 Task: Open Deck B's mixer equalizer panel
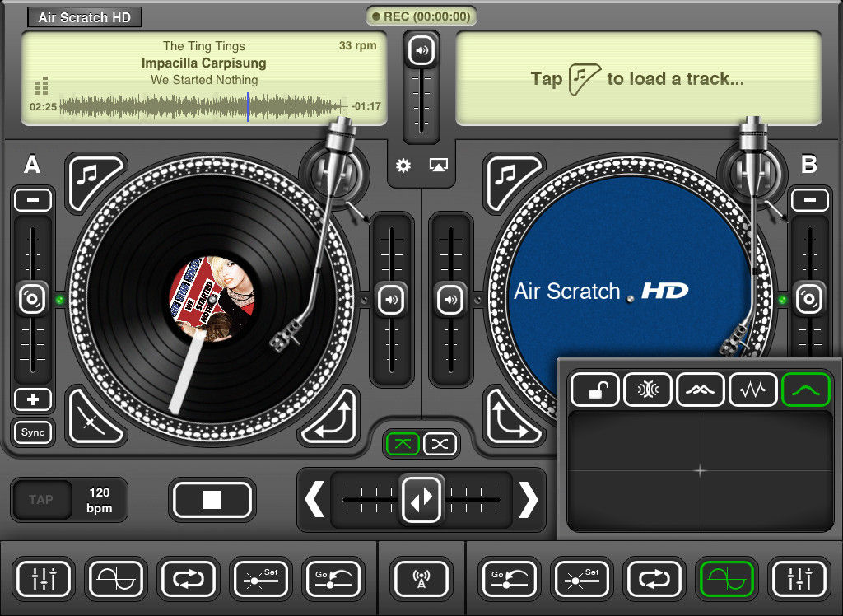click(799, 578)
